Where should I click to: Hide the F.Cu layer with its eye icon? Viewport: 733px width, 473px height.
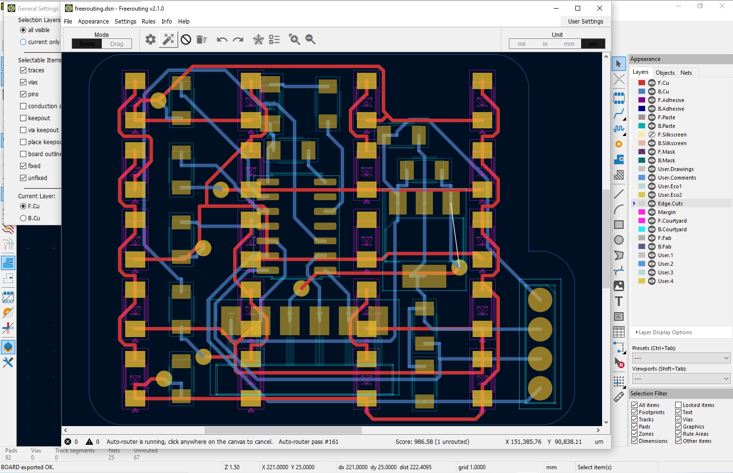651,83
